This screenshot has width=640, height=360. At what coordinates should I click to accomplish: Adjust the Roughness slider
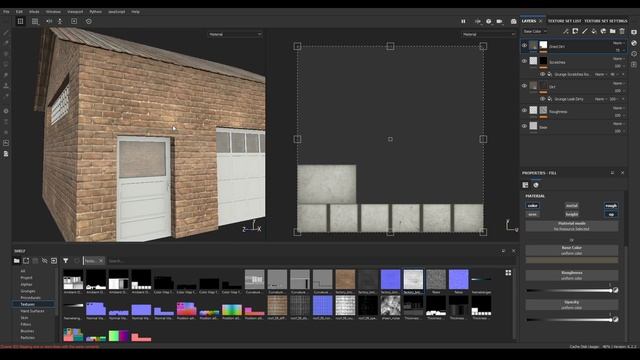tap(569, 290)
